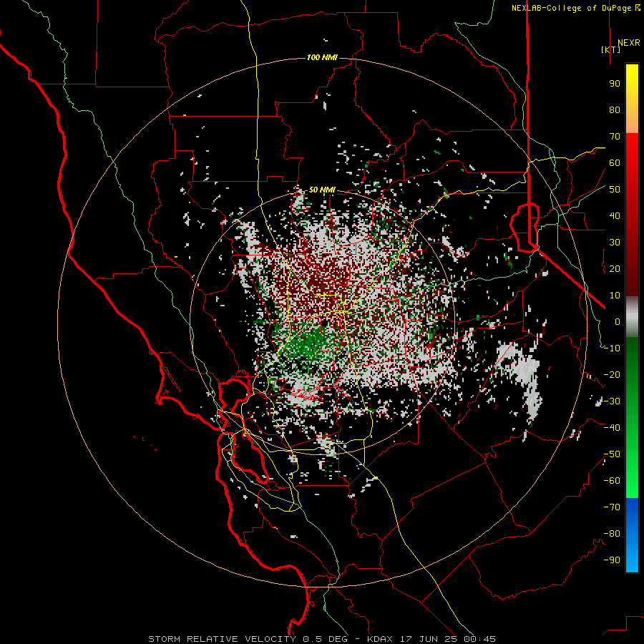Click the NEXR label above the color scale
This screenshot has width=644, height=644.
coord(628,43)
